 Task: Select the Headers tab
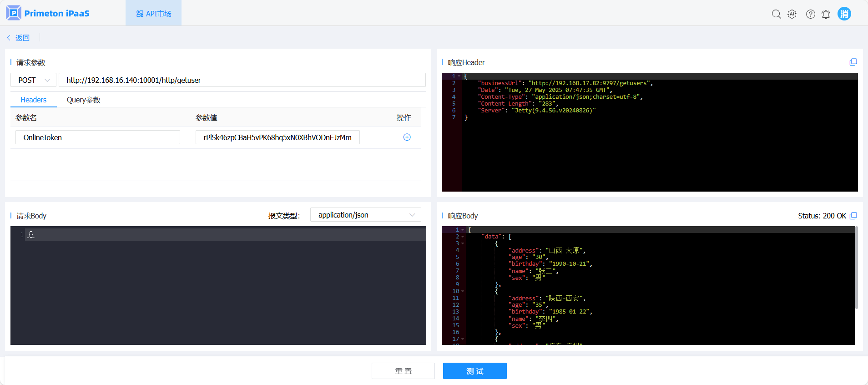click(x=33, y=100)
